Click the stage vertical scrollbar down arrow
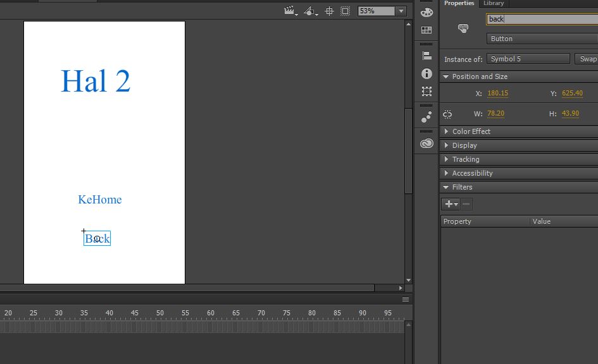Viewport: 598px width, 364px height. click(x=408, y=280)
